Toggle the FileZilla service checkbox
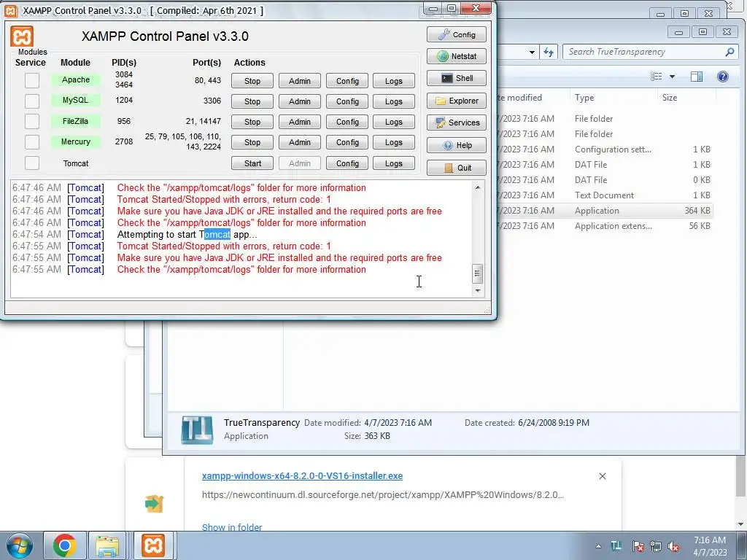This screenshot has width=747, height=560. 32,122
